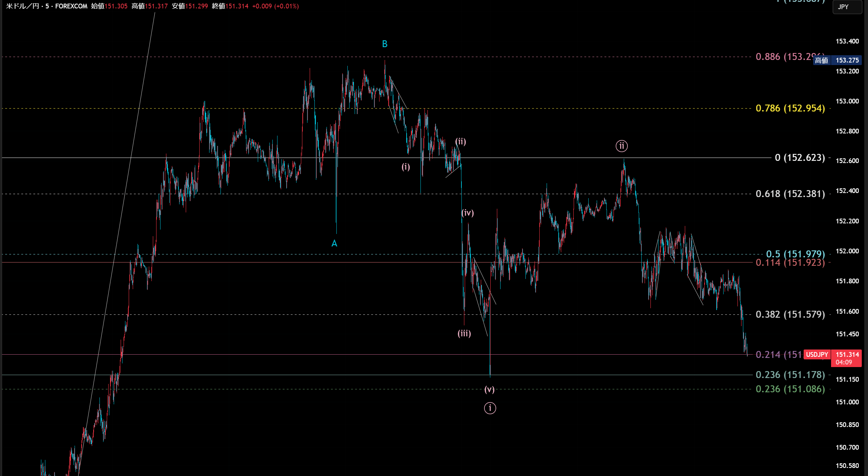
Task: Select the circled i wave label
Action: coord(490,408)
